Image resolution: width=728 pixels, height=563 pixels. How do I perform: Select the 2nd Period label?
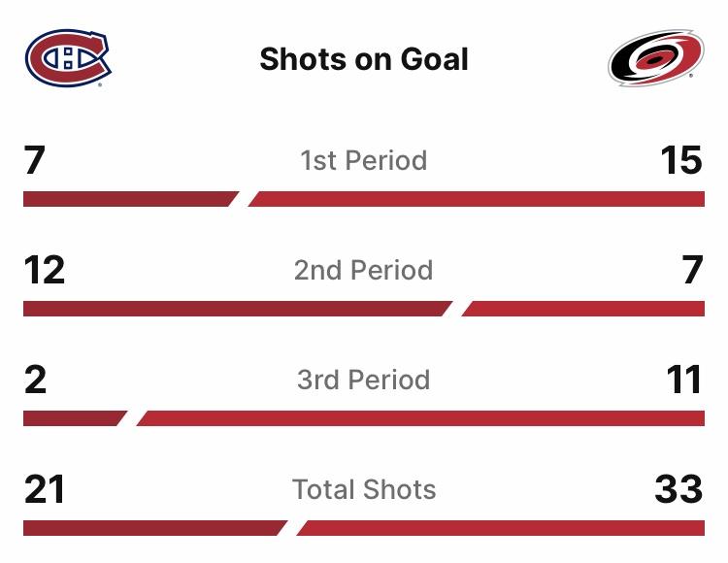(364, 270)
